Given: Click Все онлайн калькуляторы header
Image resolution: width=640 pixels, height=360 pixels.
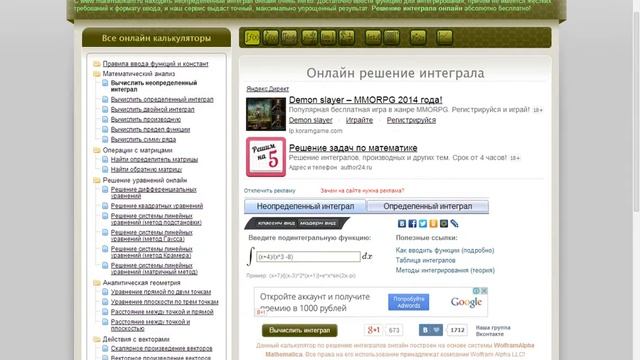Looking at the screenshot, I should tap(156, 38).
